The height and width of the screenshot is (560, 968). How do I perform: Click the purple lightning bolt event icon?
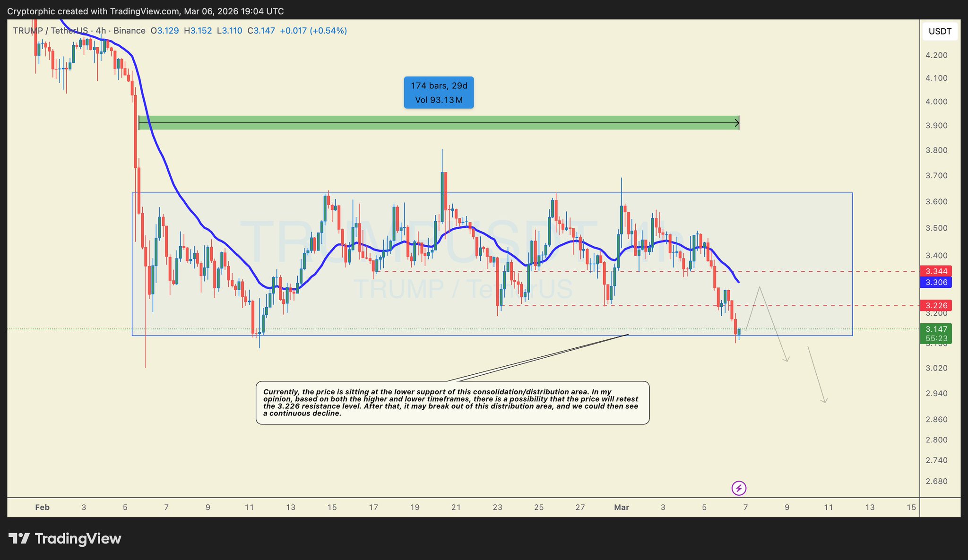[x=739, y=488]
